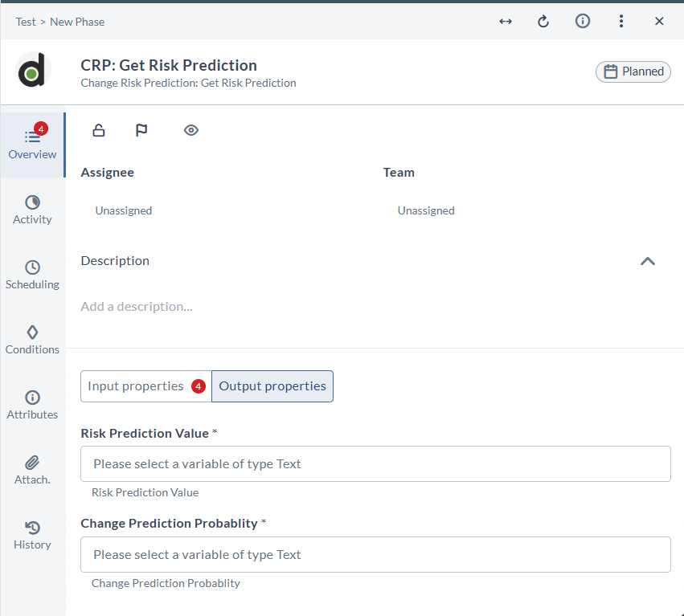Open the Scheduling sidebar section
This screenshot has height=616, width=684.
(x=32, y=274)
